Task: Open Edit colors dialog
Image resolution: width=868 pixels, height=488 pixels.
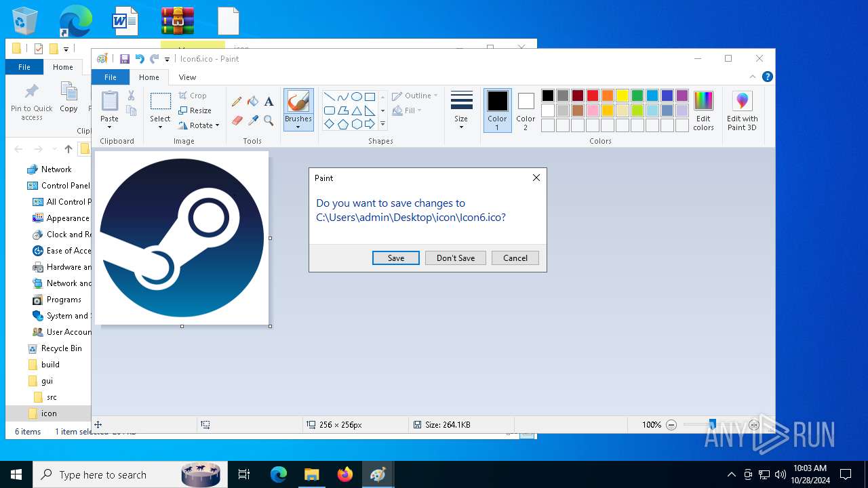Action: coord(703,111)
